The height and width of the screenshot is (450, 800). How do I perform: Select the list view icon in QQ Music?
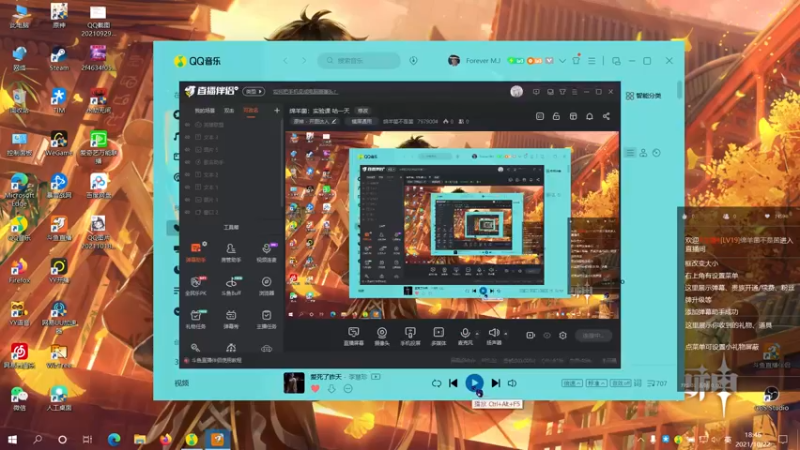[630, 153]
